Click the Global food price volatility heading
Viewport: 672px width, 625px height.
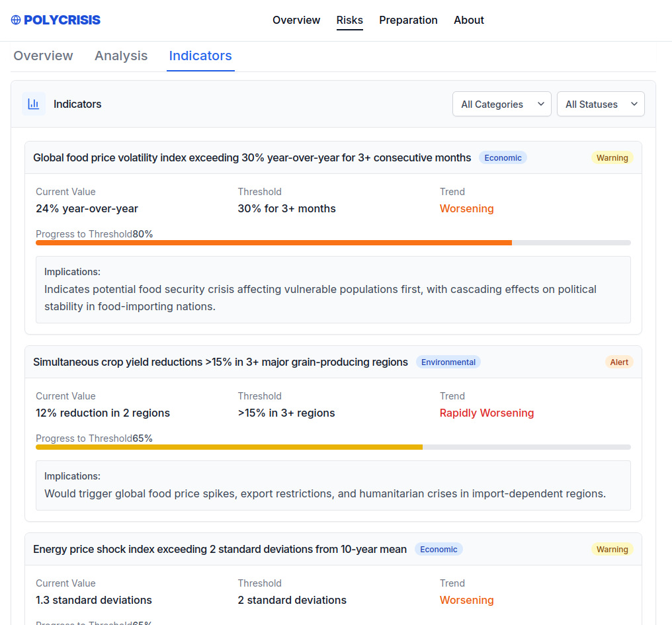tap(252, 157)
